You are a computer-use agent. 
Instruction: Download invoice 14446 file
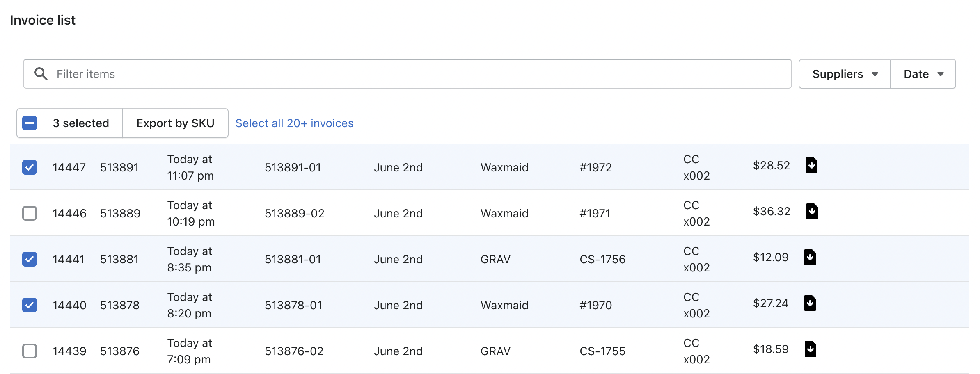pos(812,212)
